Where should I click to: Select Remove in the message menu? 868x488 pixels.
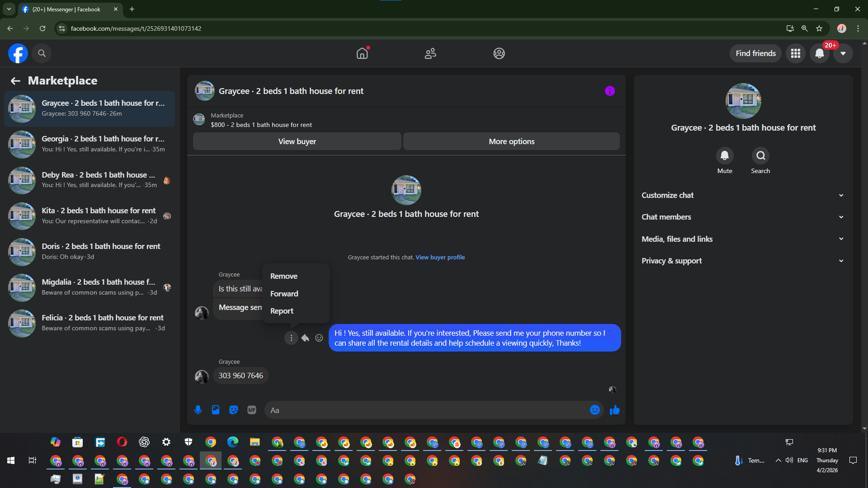click(296, 276)
